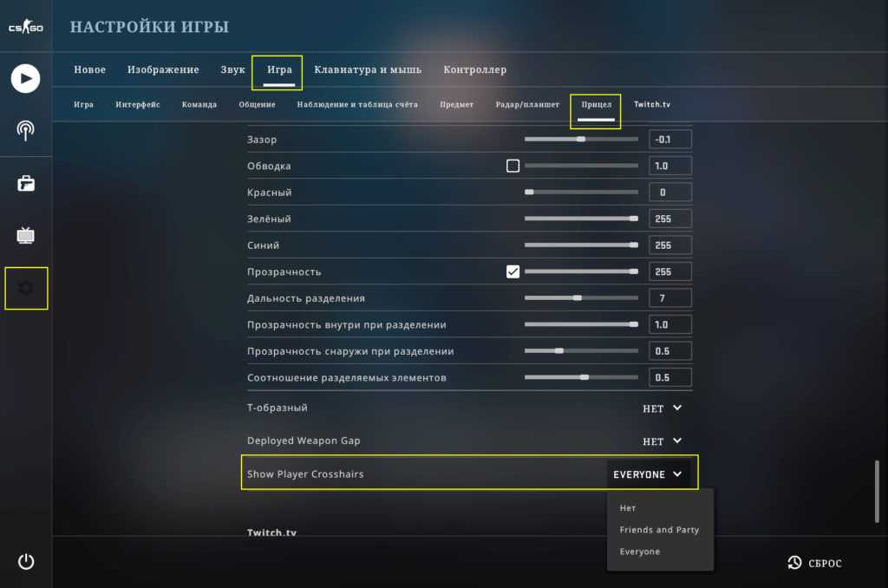Image resolution: width=888 pixels, height=588 pixels.
Task: Open the Watch TV icon
Action: click(25, 235)
